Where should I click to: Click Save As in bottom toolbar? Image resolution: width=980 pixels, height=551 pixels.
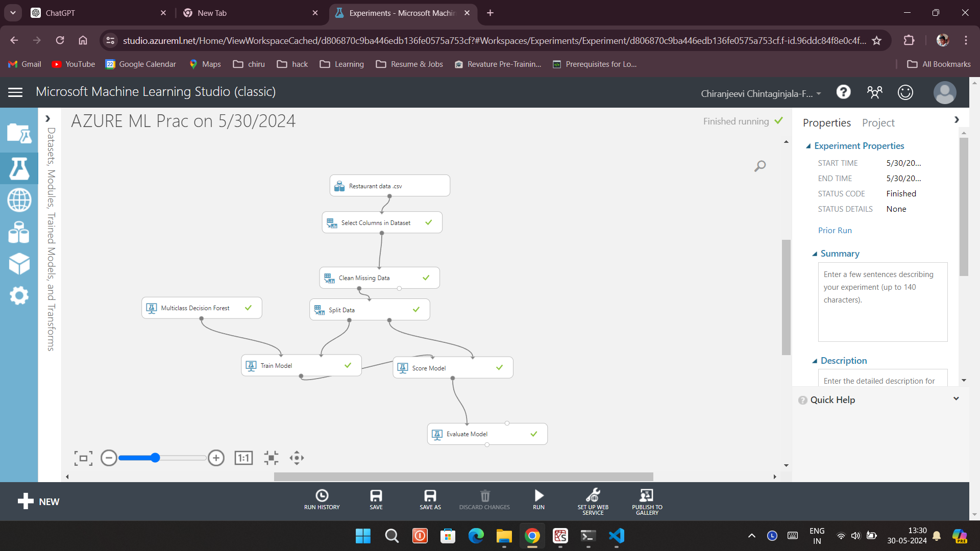(x=430, y=500)
